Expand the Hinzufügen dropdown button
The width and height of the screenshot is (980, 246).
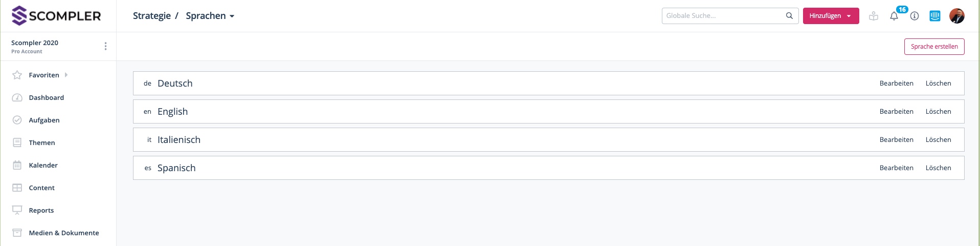[x=831, y=16]
